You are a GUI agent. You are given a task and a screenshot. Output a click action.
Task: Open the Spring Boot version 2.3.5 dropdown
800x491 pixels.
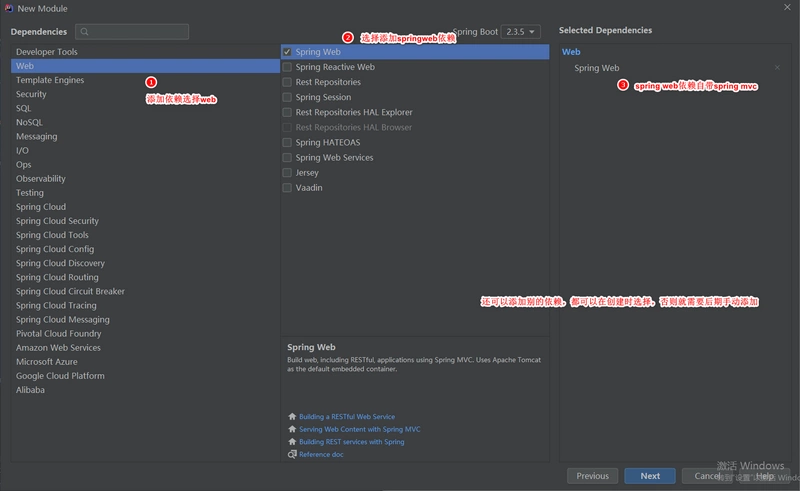520,32
